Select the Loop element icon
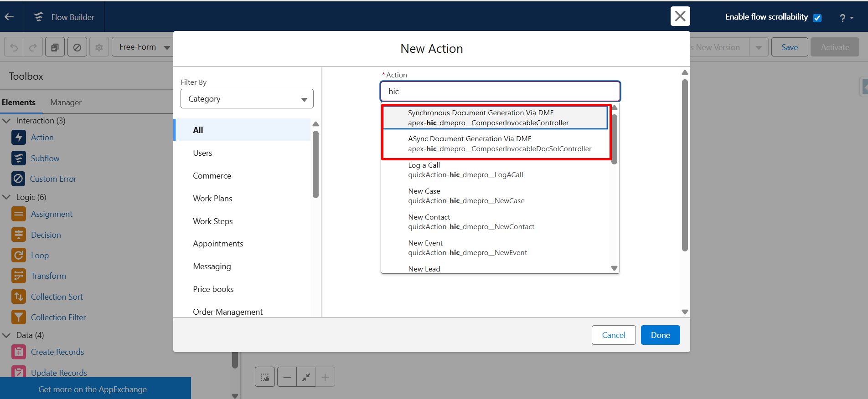Viewport: 868px width, 399px height. [19, 255]
